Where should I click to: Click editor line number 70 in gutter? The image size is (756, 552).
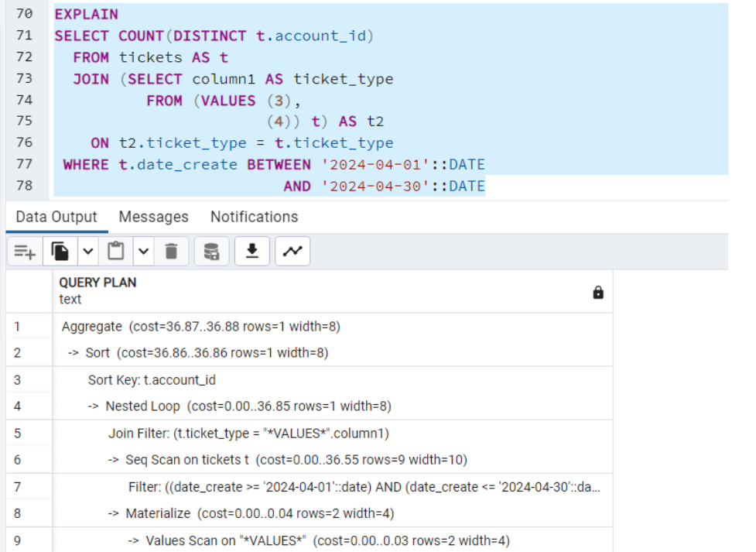click(x=25, y=13)
